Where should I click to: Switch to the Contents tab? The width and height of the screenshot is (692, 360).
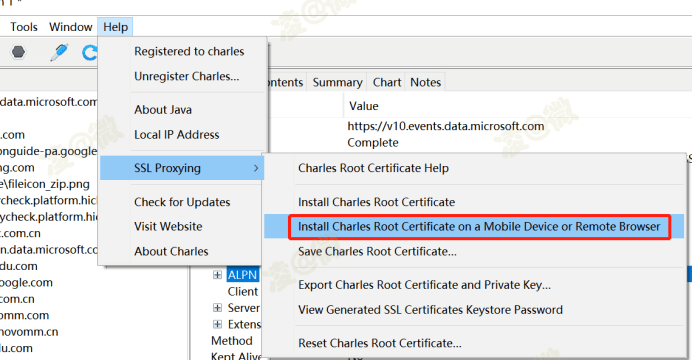point(285,82)
